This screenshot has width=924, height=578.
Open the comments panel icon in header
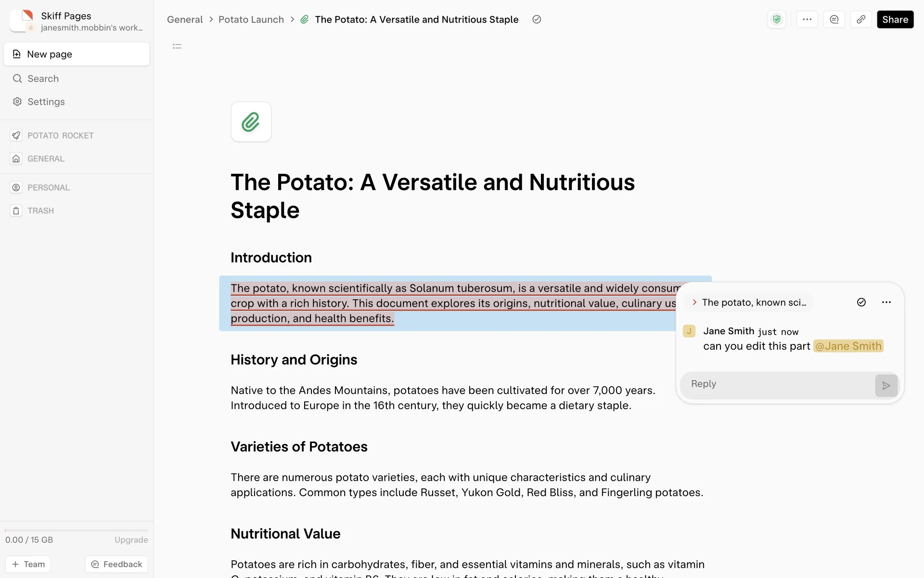click(x=834, y=19)
